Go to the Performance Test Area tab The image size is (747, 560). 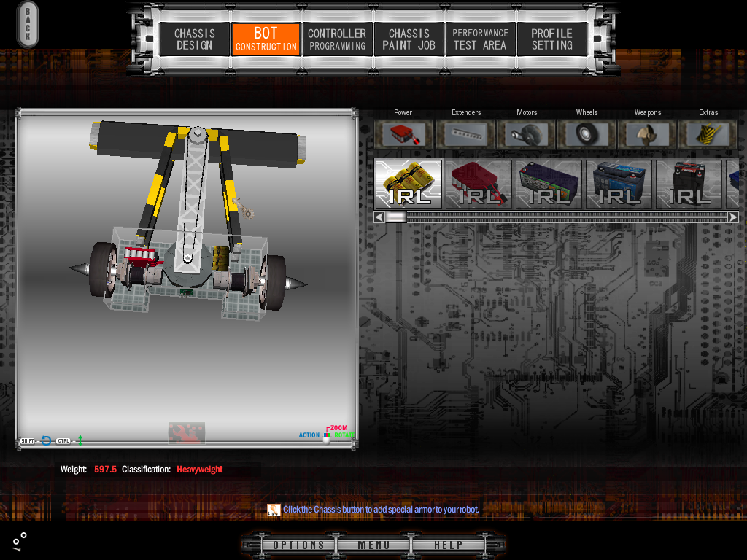pyautogui.click(x=480, y=39)
